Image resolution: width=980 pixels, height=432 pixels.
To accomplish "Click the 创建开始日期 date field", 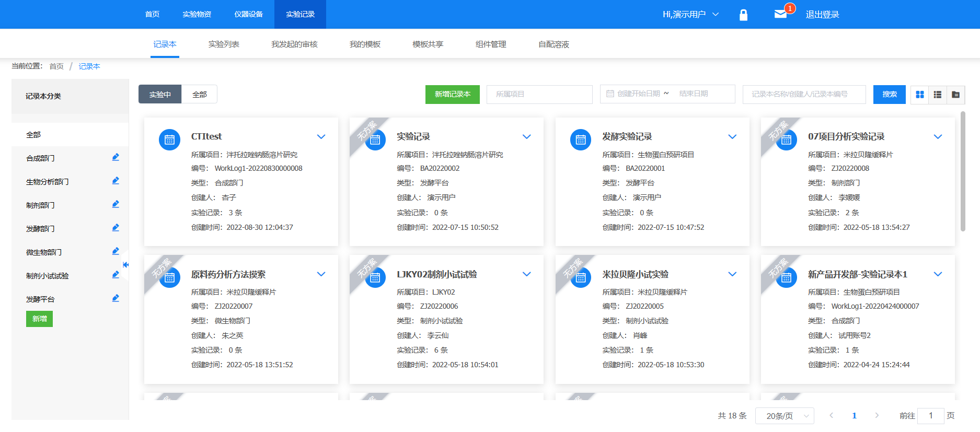I will [x=638, y=94].
